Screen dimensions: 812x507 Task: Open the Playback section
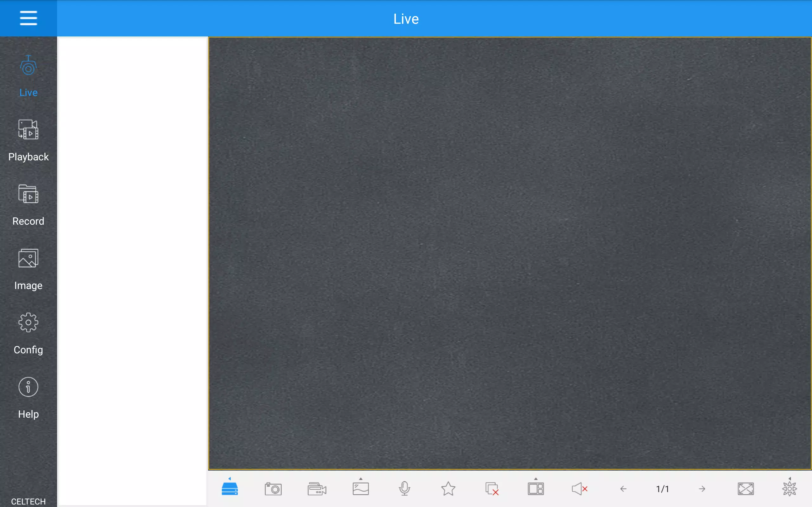(x=28, y=140)
